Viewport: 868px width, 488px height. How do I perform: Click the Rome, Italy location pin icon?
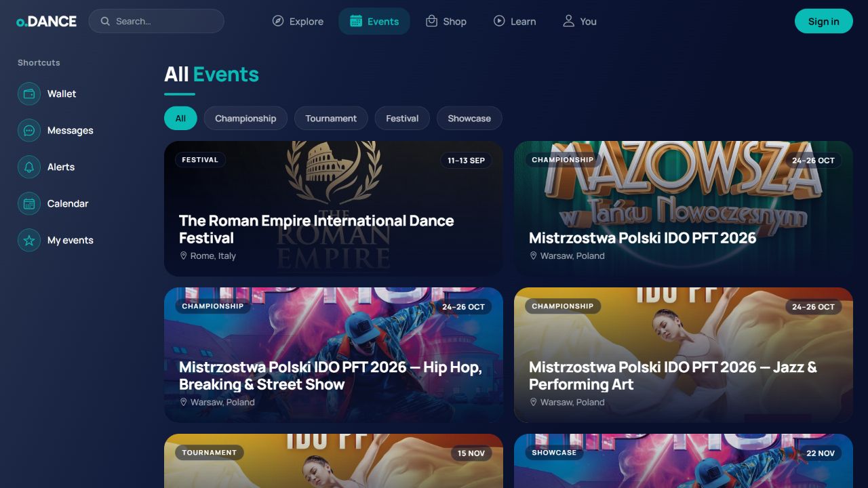click(x=183, y=256)
